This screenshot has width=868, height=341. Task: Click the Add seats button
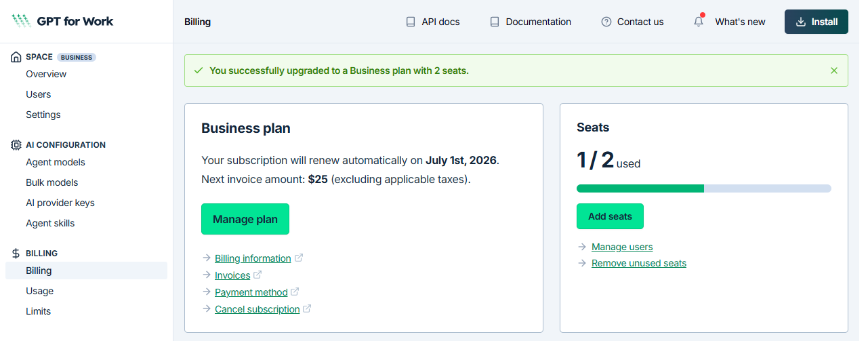pos(610,216)
